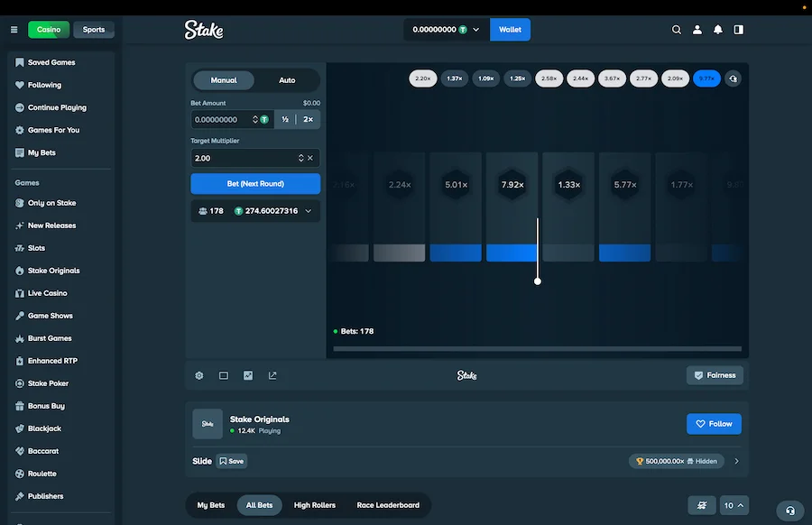The width and height of the screenshot is (812, 525).
Task: Toggle theatre mode icon
Action: click(223, 375)
